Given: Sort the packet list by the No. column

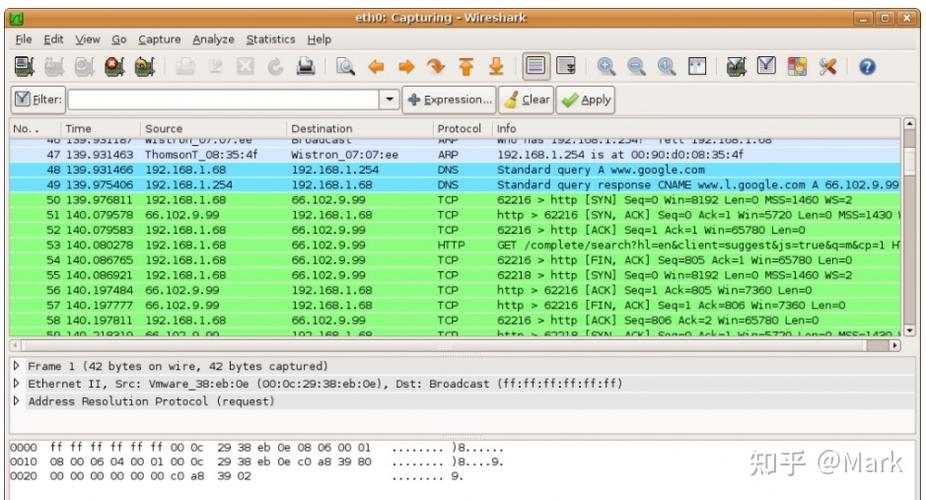Looking at the screenshot, I should tap(35, 128).
